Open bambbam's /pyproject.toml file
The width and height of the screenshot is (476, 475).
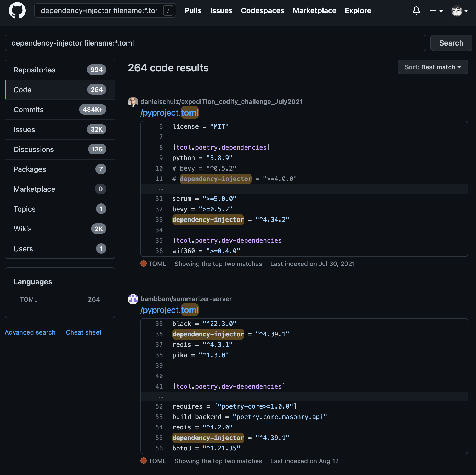tap(169, 310)
